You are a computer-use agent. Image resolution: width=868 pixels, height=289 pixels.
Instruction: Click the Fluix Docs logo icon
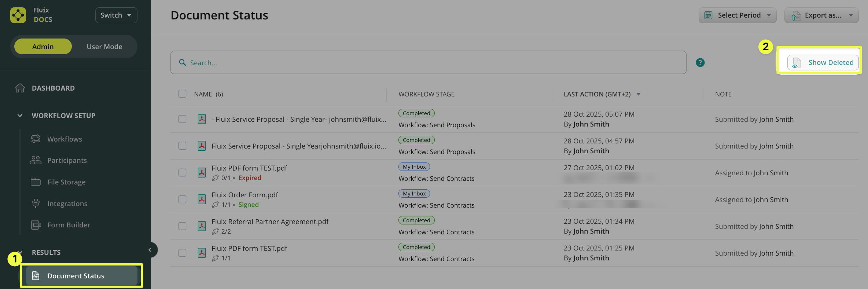click(x=18, y=15)
